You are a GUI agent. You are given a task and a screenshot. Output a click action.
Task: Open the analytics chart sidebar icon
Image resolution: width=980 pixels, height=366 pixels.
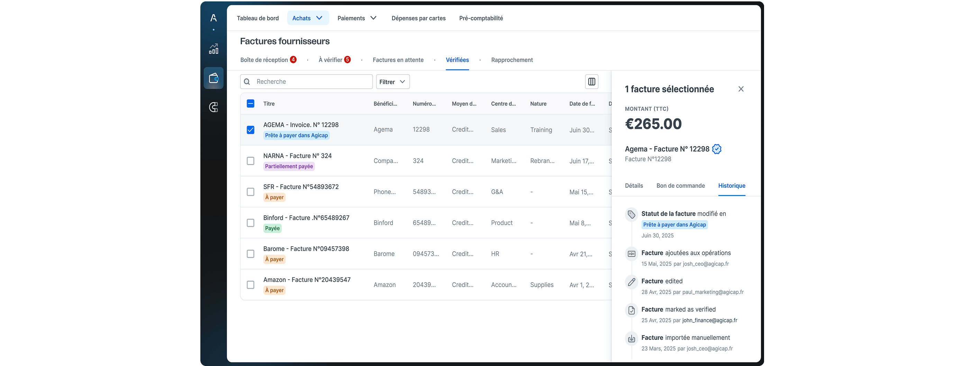click(x=214, y=49)
